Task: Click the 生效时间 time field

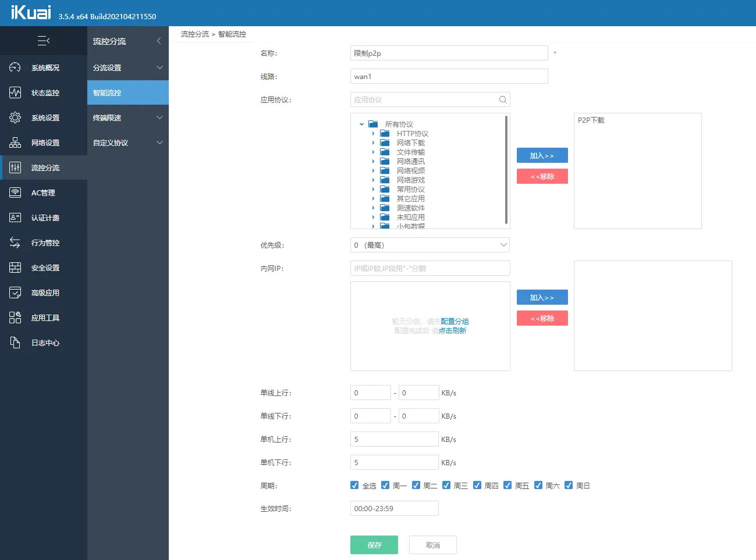Action: tap(395, 508)
